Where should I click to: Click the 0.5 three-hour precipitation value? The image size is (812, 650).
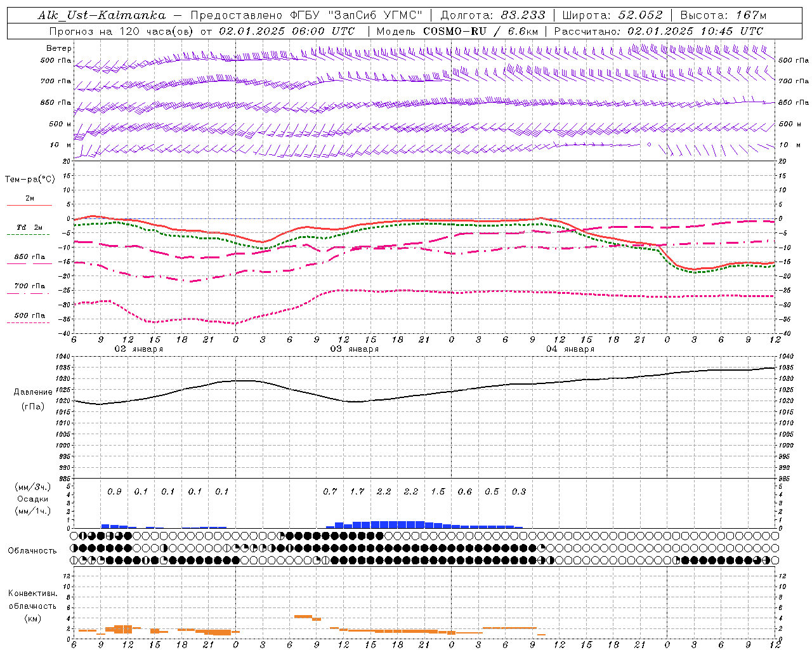point(492,492)
